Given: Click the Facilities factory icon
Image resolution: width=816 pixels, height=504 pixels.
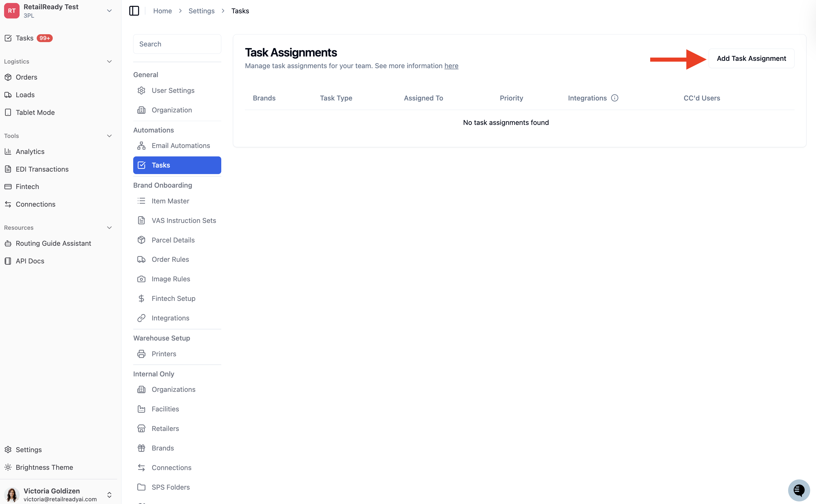Looking at the screenshot, I should tap(141, 409).
